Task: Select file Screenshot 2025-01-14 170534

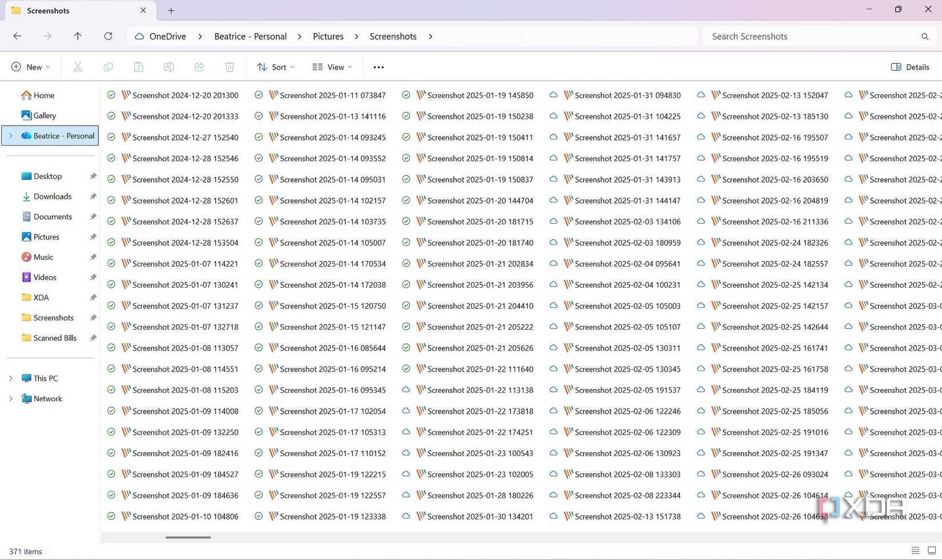Action: pos(333,264)
